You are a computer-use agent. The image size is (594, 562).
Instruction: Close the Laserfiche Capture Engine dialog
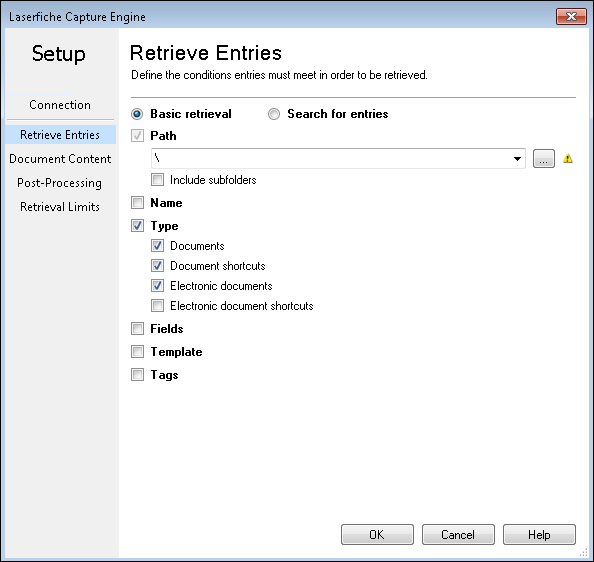571,16
